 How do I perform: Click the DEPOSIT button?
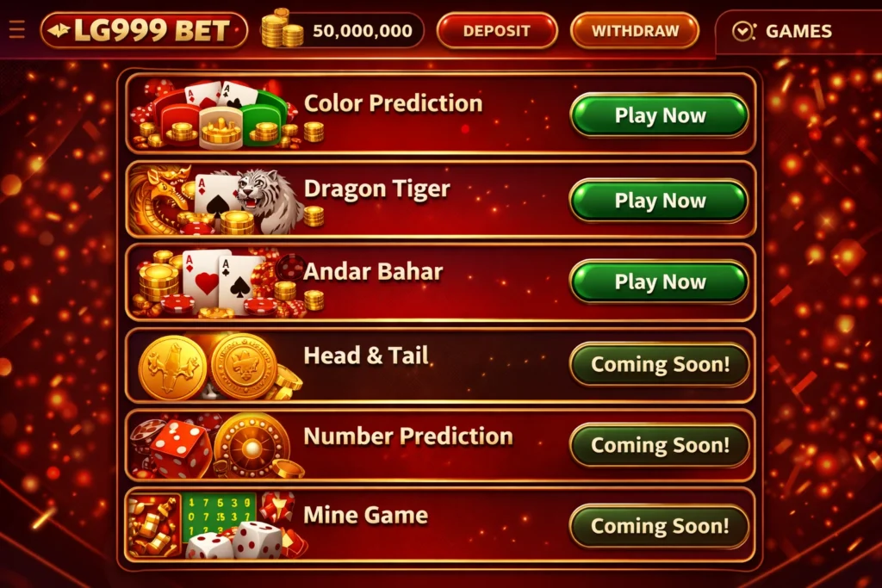[x=497, y=31]
